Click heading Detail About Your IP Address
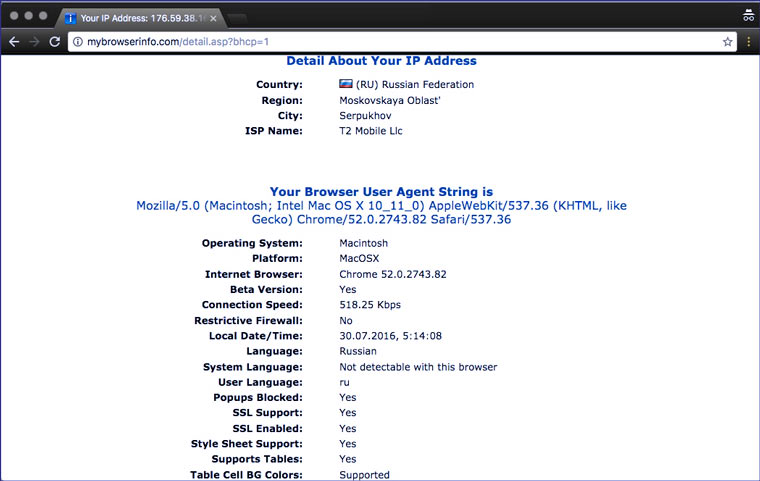The image size is (760, 481). [381, 61]
